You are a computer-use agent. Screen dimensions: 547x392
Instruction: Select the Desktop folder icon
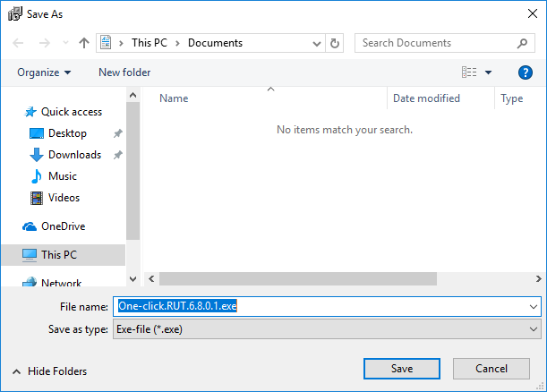37,133
